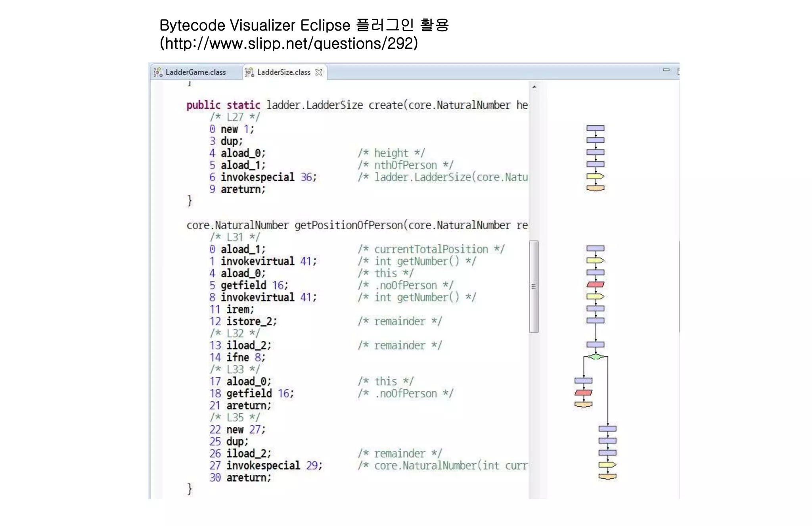Click red getfield node in left branch

pyautogui.click(x=584, y=393)
